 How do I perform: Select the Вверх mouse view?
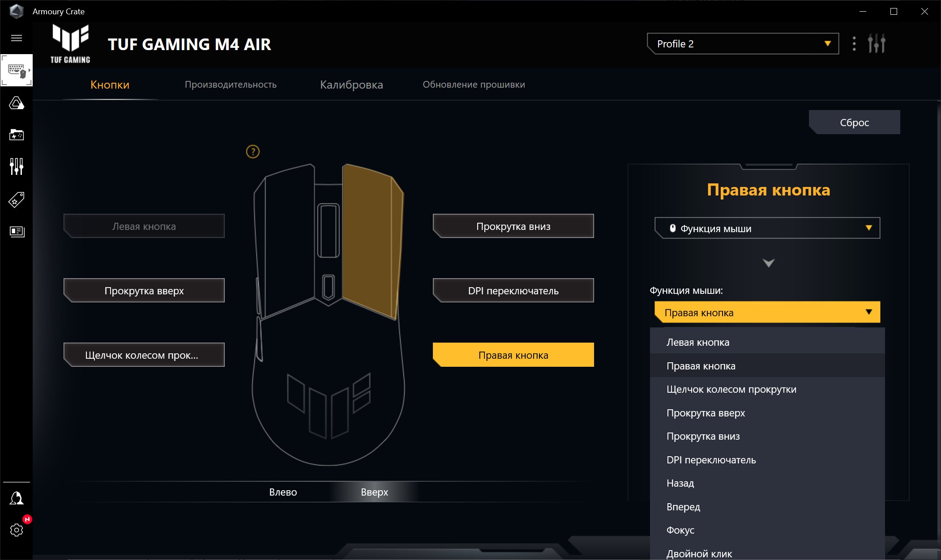pos(374,492)
